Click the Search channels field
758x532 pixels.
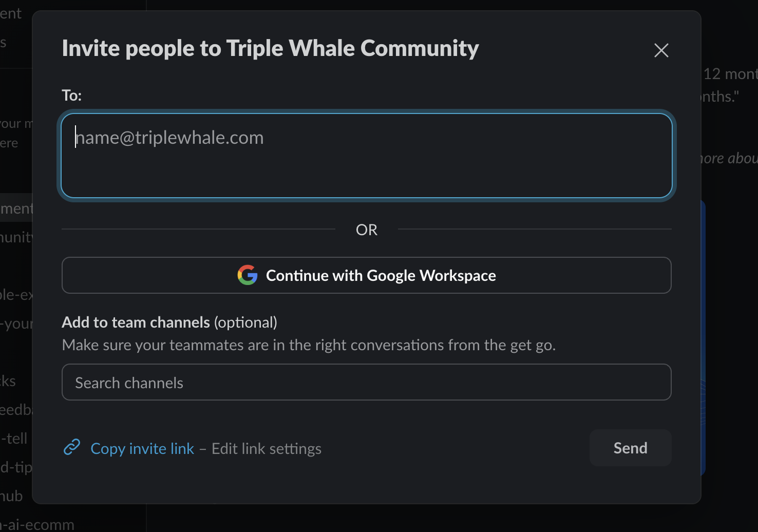[366, 382]
